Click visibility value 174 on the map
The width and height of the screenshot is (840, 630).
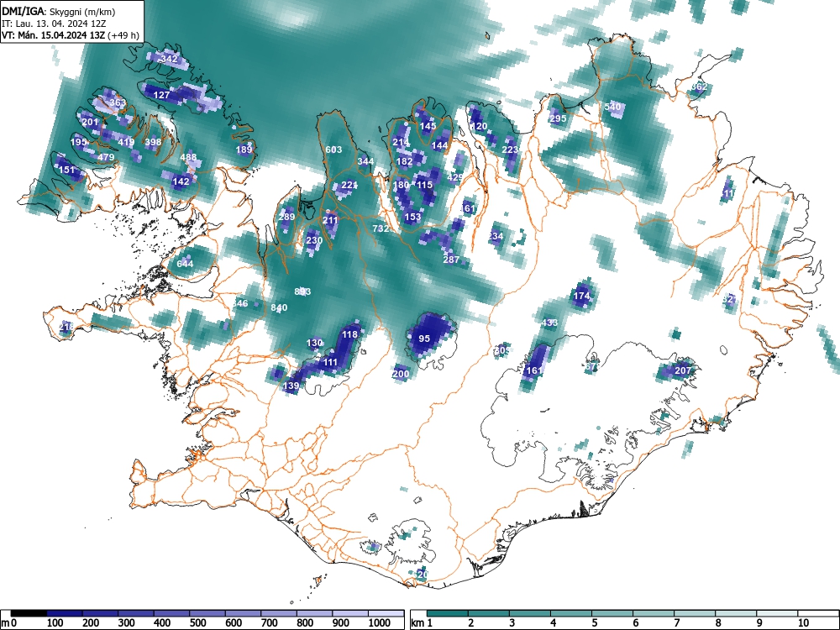pyautogui.click(x=582, y=296)
